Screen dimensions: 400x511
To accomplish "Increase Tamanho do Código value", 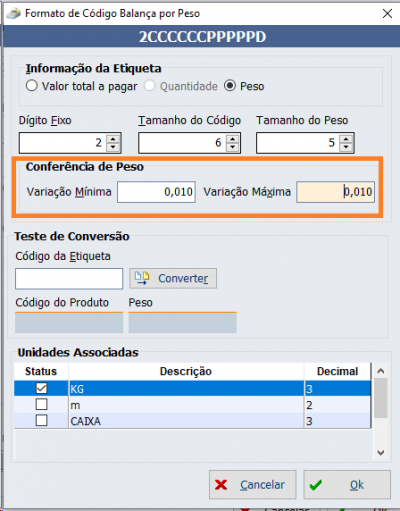I will [233, 139].
